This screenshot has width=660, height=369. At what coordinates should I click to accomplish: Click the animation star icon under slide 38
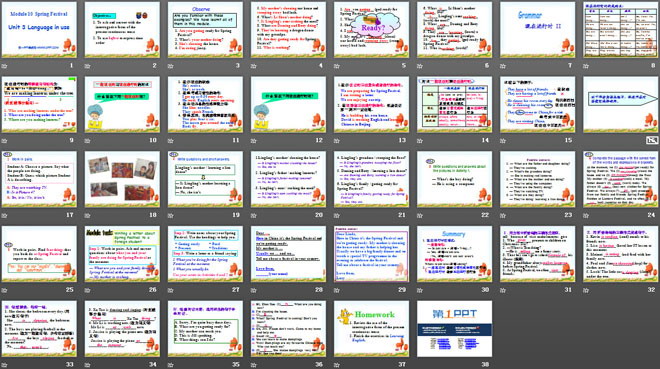point(420,365)
